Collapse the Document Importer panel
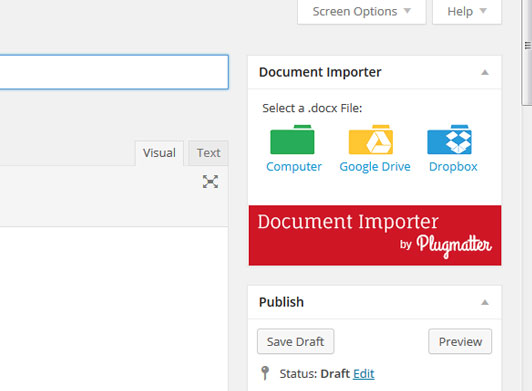This screenshot has width=532, height=391. point(485,72)
